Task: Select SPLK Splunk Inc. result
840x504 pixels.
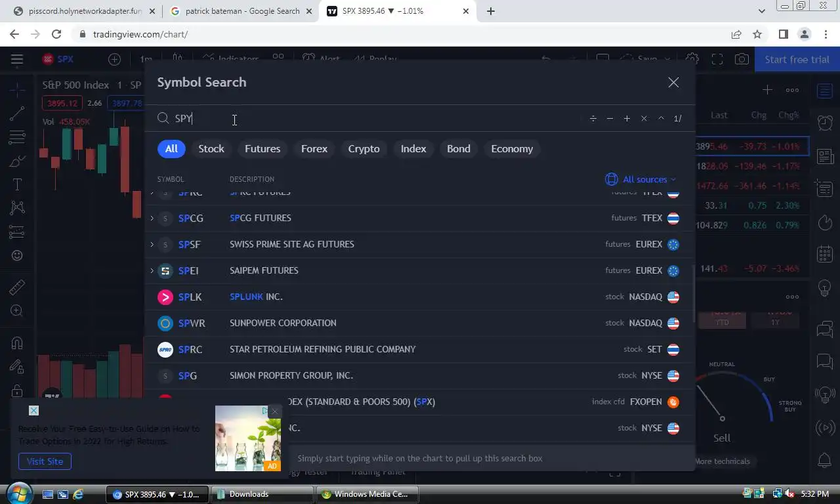Action: click(x=419, y=297)
